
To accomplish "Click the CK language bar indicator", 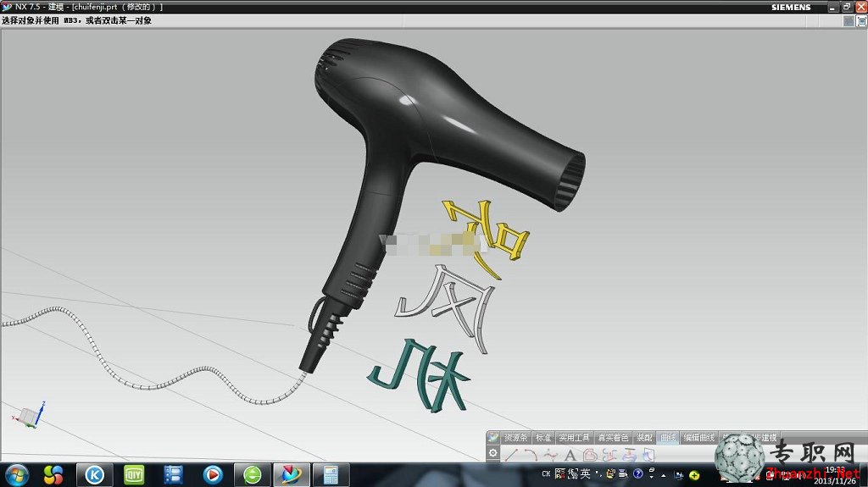I will [546, 473].
